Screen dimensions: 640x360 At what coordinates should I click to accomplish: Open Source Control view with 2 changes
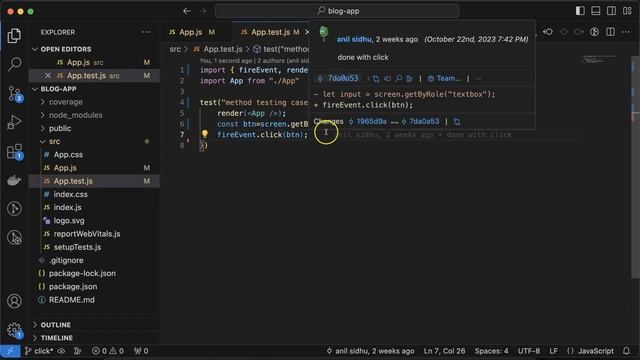point(14,94)
